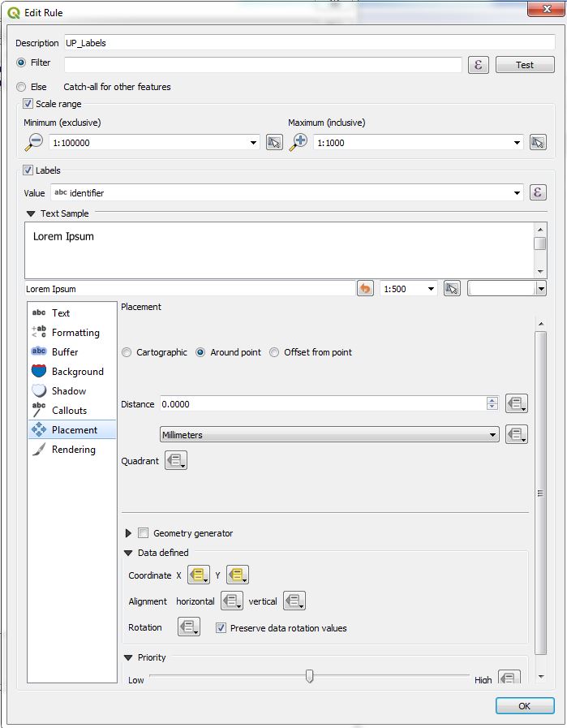The image size is (567, 728).
Task: Open data-defined override for vertical alignment
Action: tap(294, 601)
